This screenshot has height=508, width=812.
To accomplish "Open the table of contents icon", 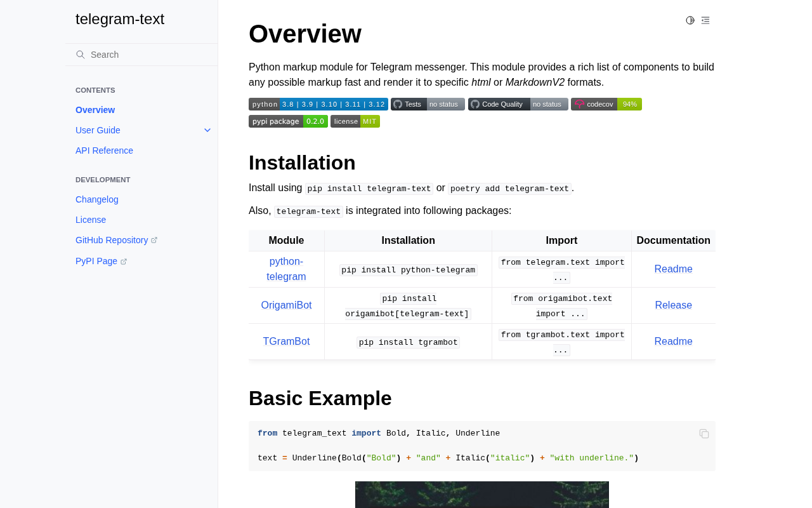I will tap(705, 20).
